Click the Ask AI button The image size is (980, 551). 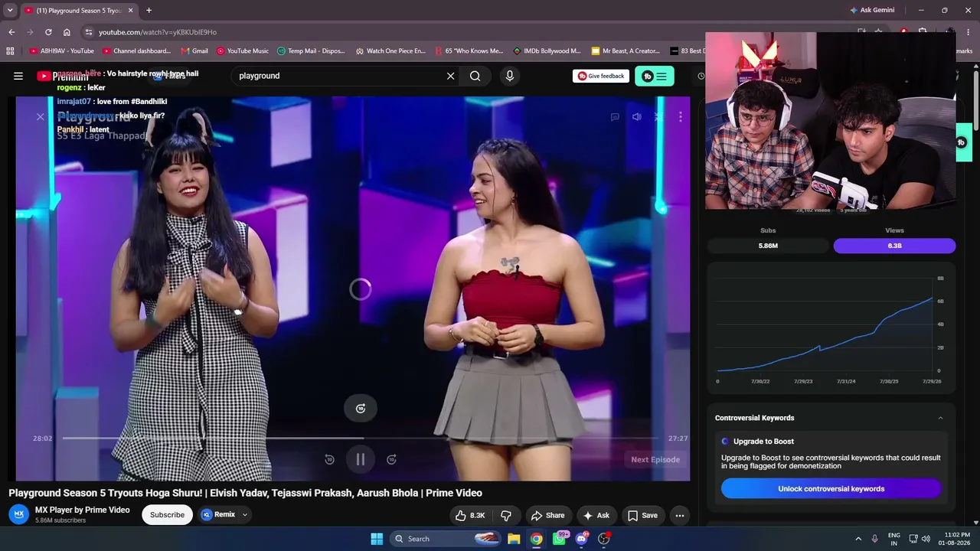(x=596, y=515)
